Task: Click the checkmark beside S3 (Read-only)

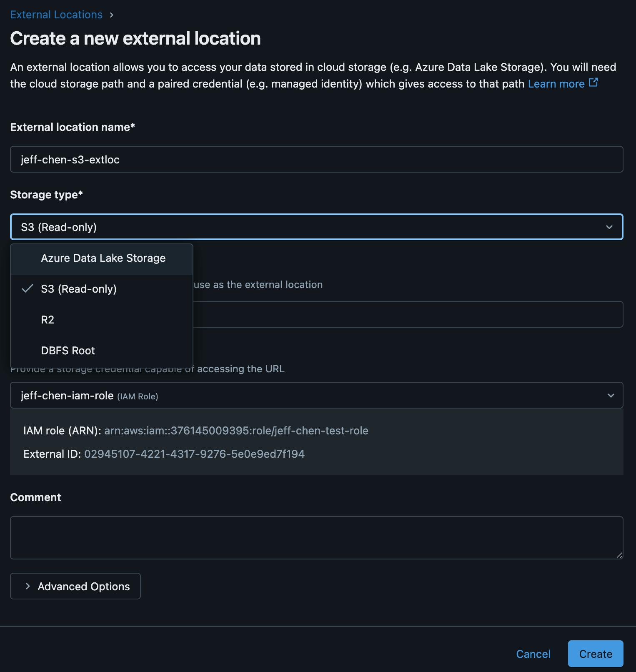Action: (28, 288)
